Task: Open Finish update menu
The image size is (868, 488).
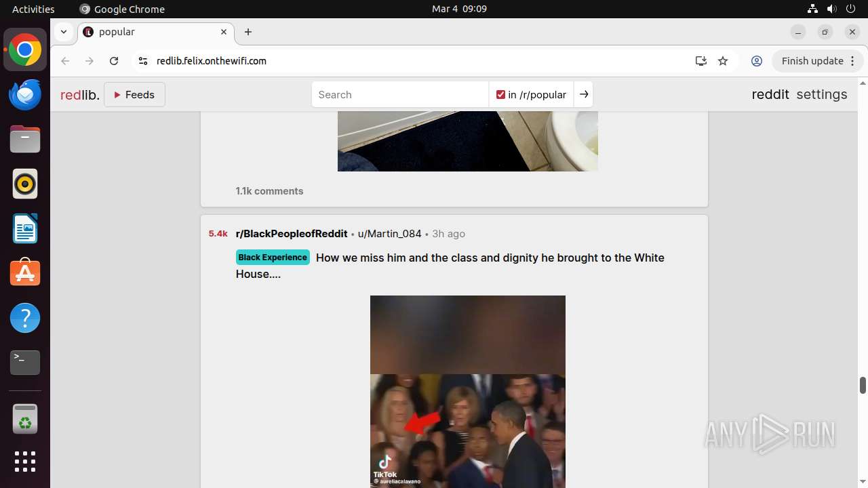Action: tap(817, 61)
